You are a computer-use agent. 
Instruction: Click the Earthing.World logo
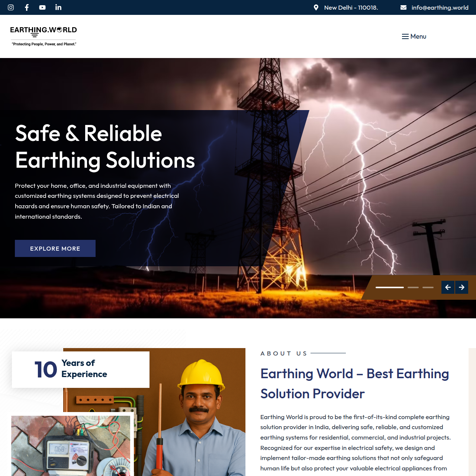tap(44, 36)
